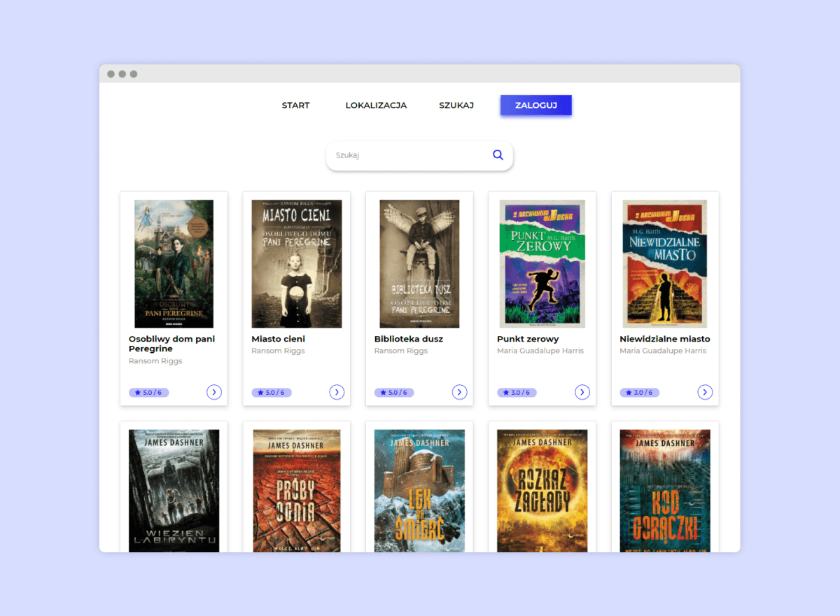
Task: Open the LOKALIZACJA navigation item
Action: [376, 106]
